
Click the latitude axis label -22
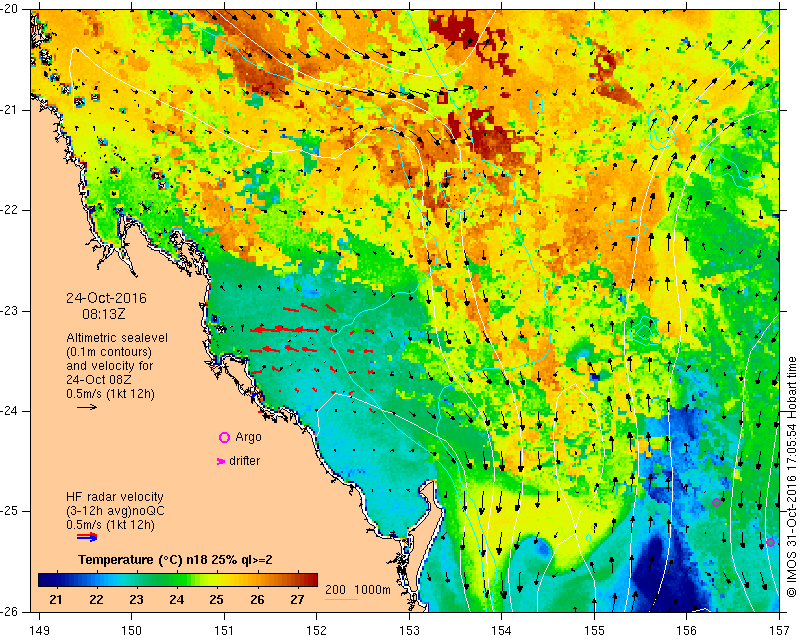tap(11, 210)
